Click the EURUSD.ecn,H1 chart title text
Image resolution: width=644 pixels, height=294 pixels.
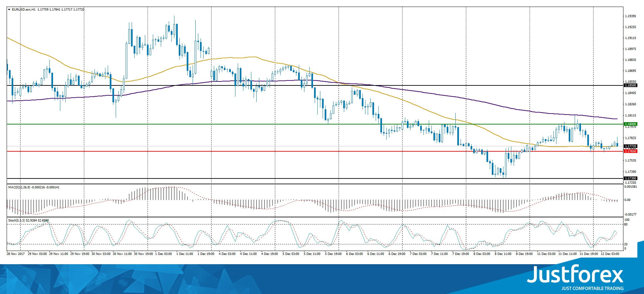tap(24, 10)
